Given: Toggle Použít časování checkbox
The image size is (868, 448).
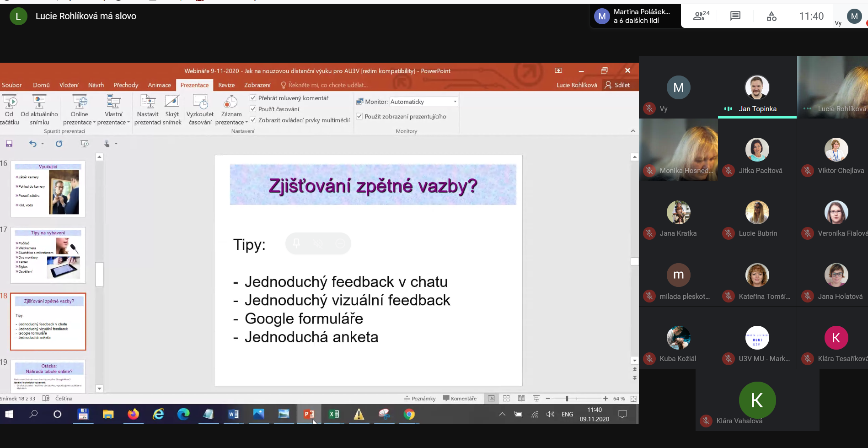Looking at the screenshot, I should 253,109.
